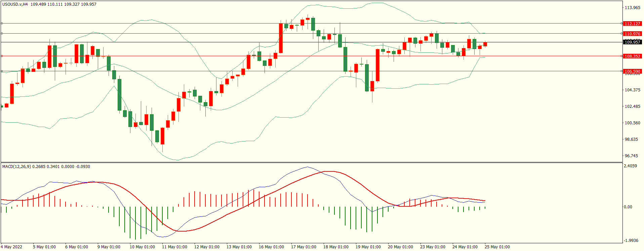
Task: Click the 12 May 01:00 time label
Action: click(x=207, y=247)
